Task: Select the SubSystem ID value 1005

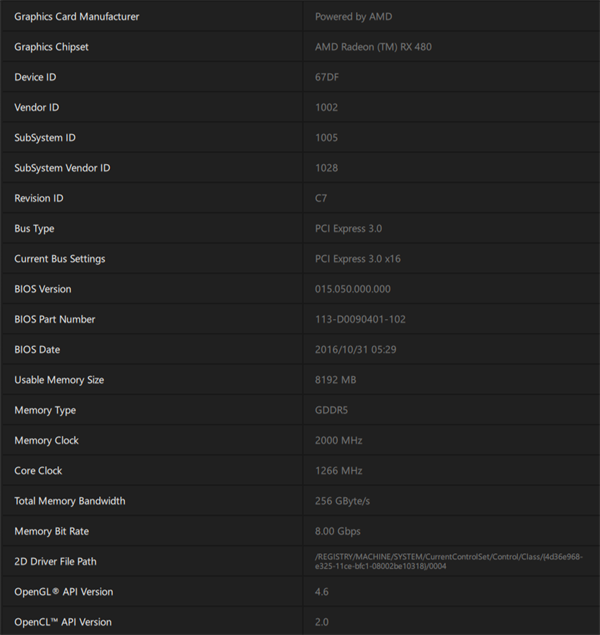Action: pos(326,138)
